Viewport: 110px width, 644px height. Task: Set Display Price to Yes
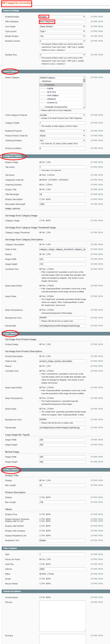pyautogui.click(x=40, y=514)
